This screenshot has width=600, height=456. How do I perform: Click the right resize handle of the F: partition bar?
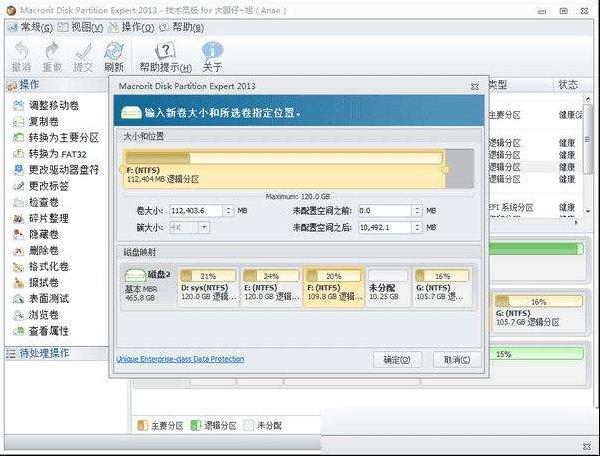445,169
